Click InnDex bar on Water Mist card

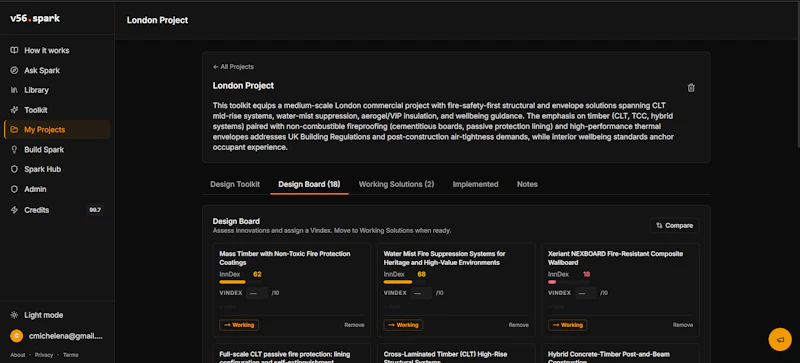pos(404,282)
